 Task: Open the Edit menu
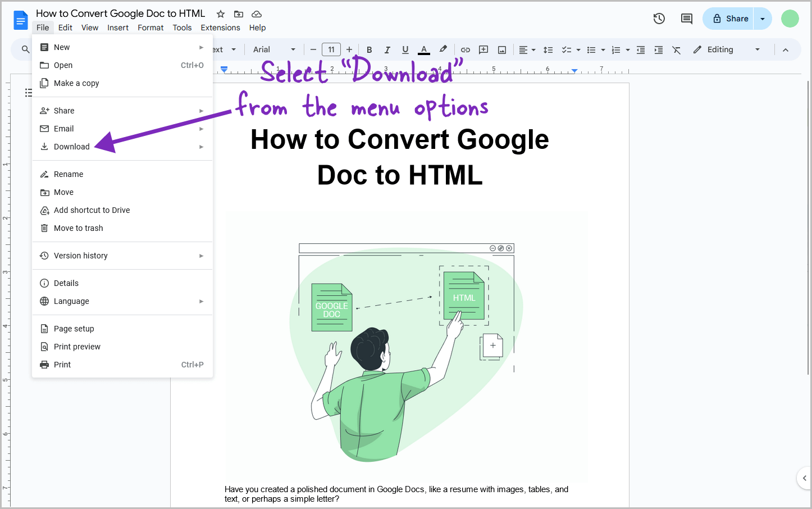coord(65,28)
